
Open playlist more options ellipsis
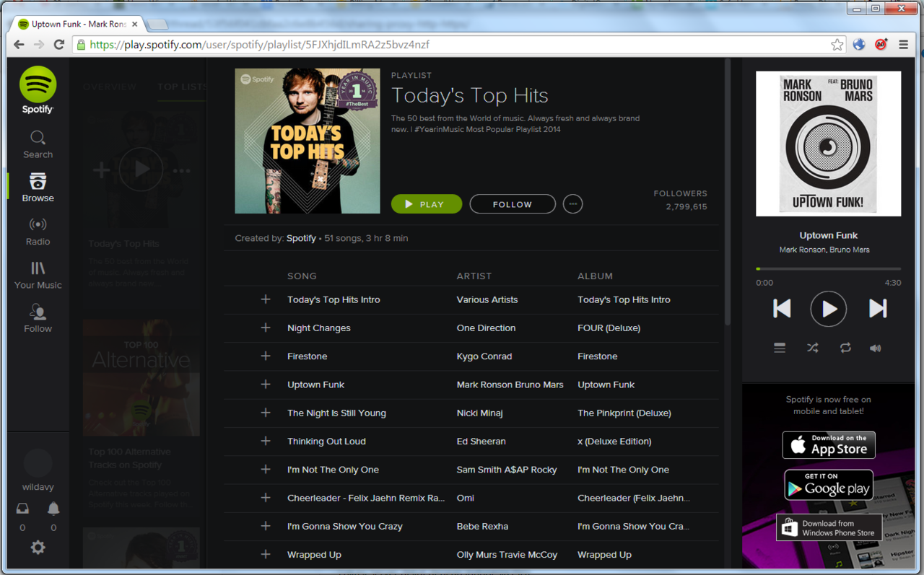[x=572, y=204]
